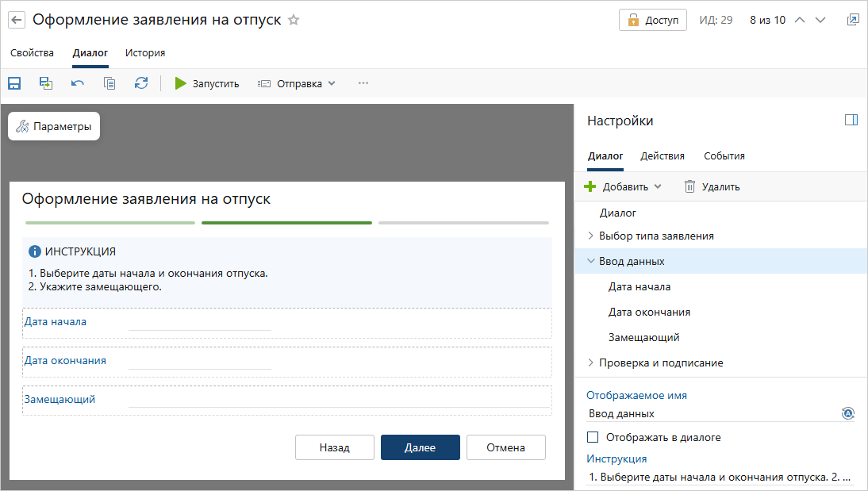Open the localization icon beside display name
The width and height of the screenshot is (868, 491).
[x=847, y=413]
